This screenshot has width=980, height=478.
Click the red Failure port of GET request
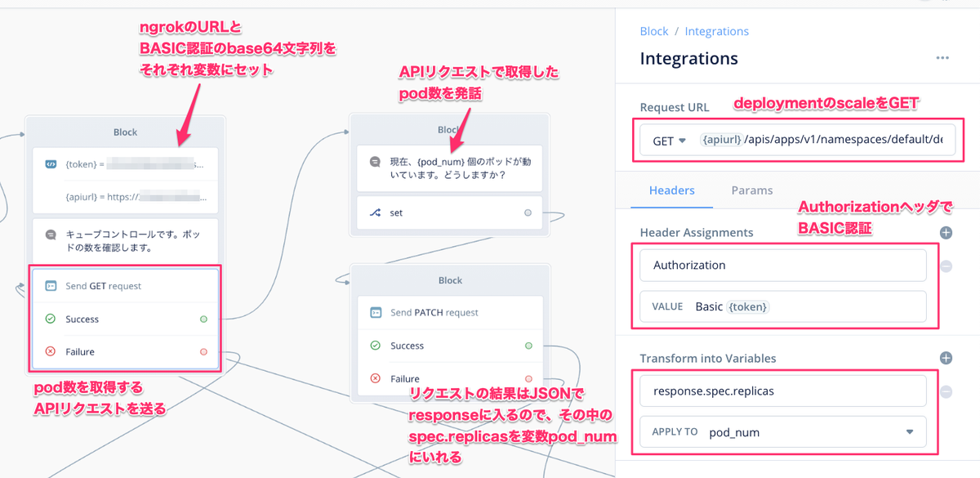[x=203, y=351]
